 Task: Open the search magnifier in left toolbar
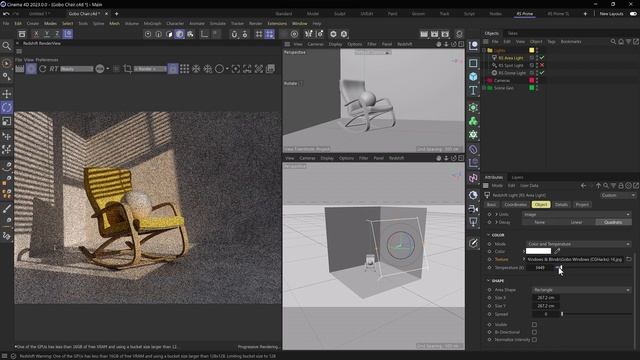pos(7,46)
